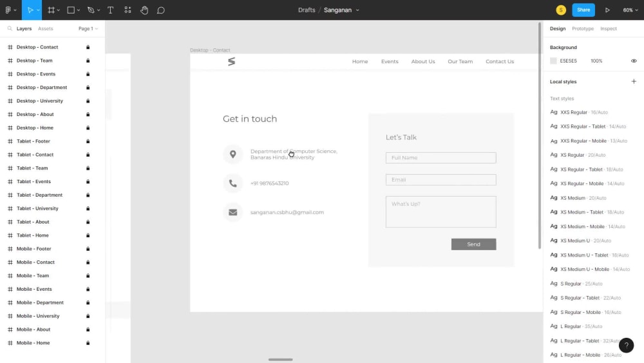Click the What's Up? text area
Viewport: 644px width, 363px height.
(440, 211)
